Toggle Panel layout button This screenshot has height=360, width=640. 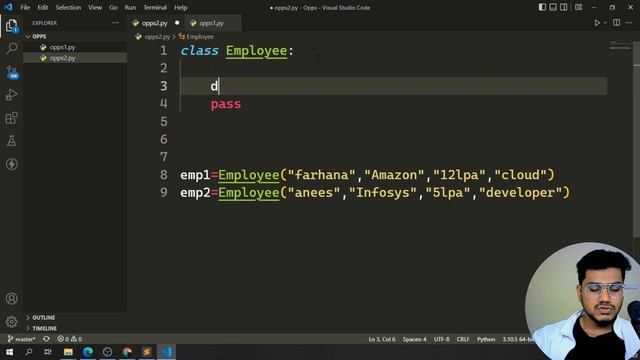(553, 7)
